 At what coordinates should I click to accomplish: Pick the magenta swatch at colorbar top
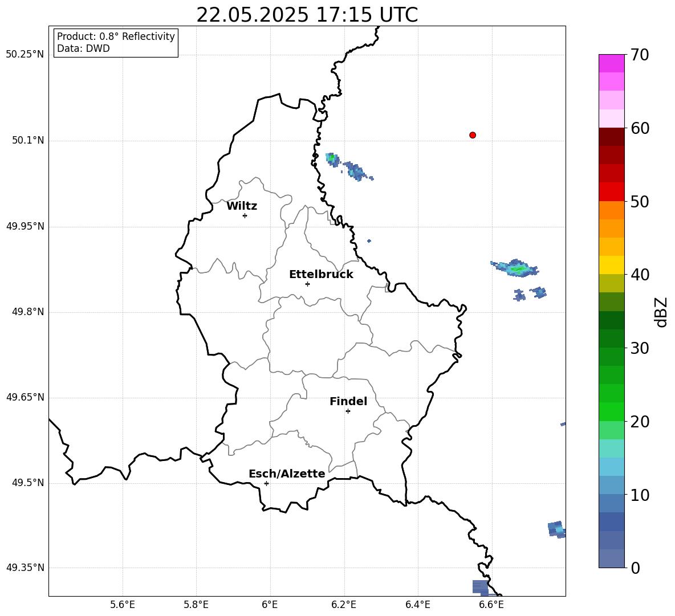click(612, 64)
